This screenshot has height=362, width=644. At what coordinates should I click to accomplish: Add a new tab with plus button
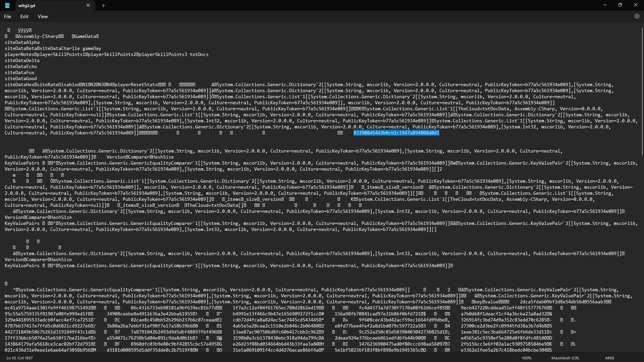click(x=103, y=5)
